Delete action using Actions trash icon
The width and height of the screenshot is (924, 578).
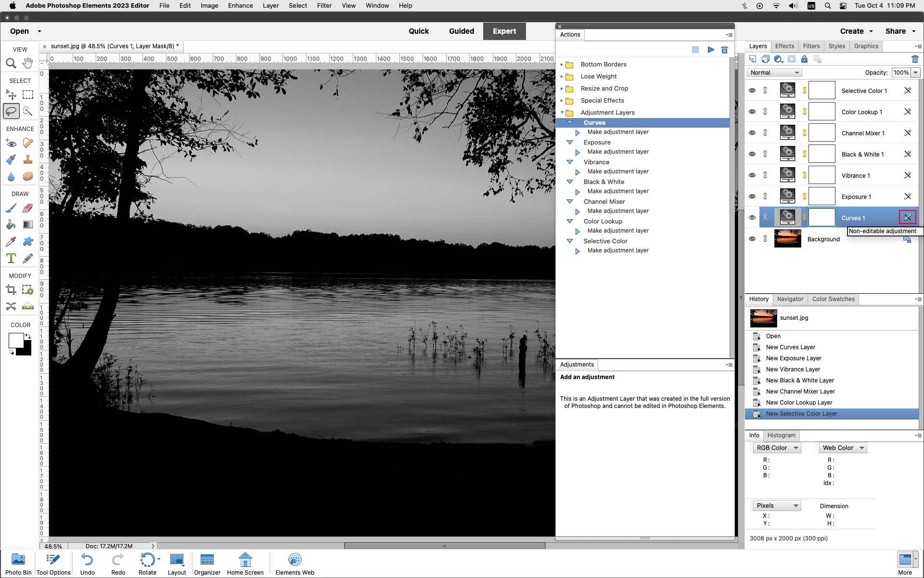tap(724, 50)
